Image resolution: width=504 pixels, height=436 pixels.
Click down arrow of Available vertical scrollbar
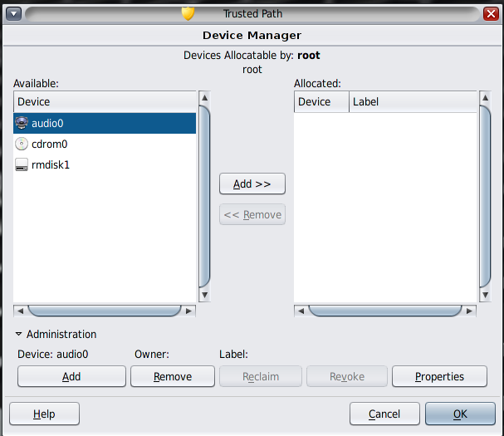coord(204,295)
